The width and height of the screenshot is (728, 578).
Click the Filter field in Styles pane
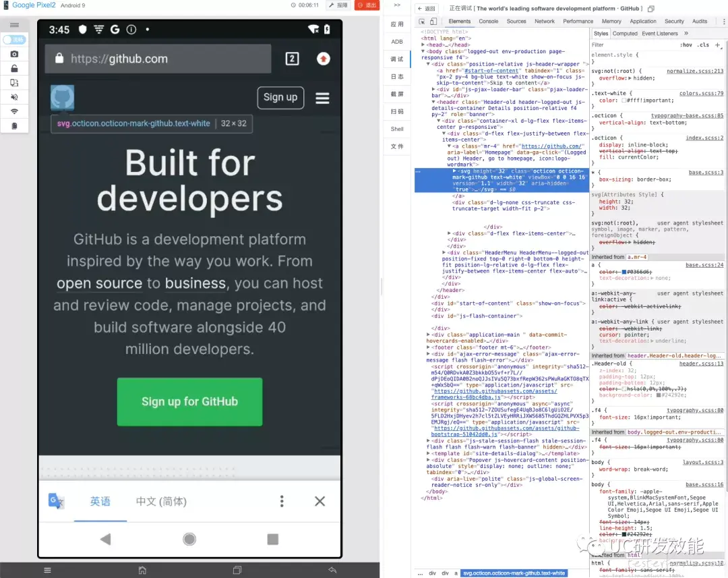pyautogui.click(x=633, y=45)
